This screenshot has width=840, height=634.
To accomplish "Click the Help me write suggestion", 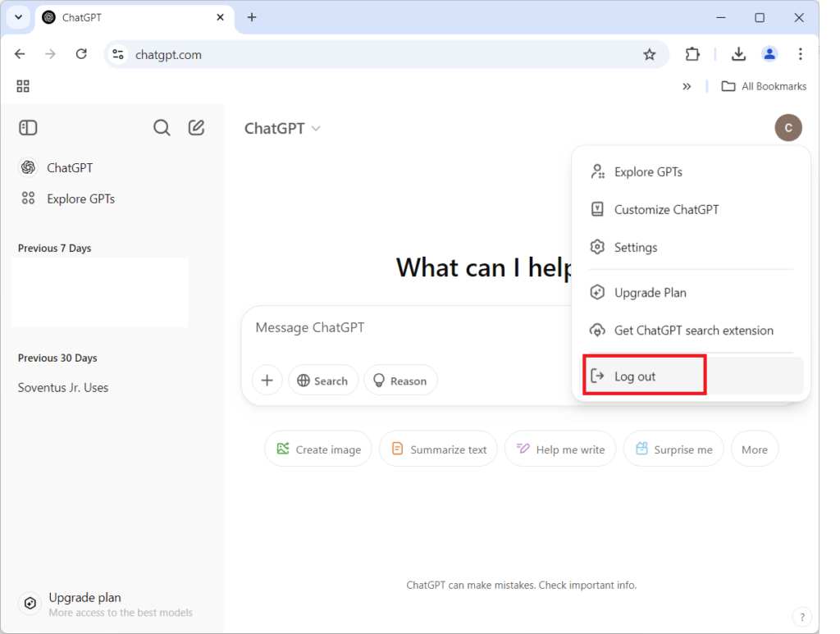I will point(560,449).
